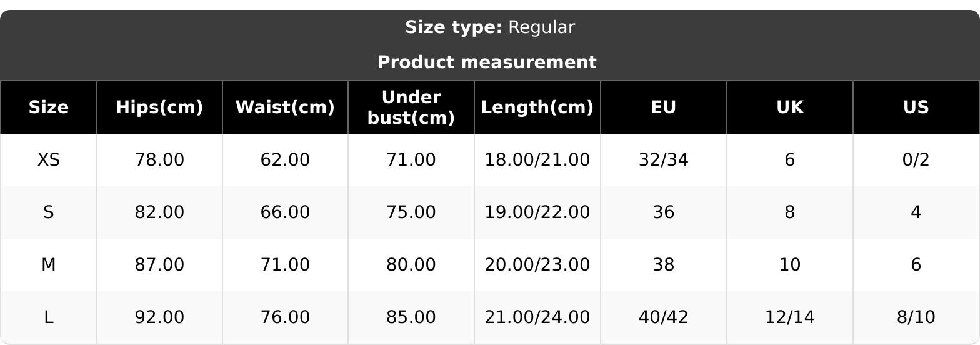Click the XS size row label
Screen dimensions: 980x345
click(49, 160)
